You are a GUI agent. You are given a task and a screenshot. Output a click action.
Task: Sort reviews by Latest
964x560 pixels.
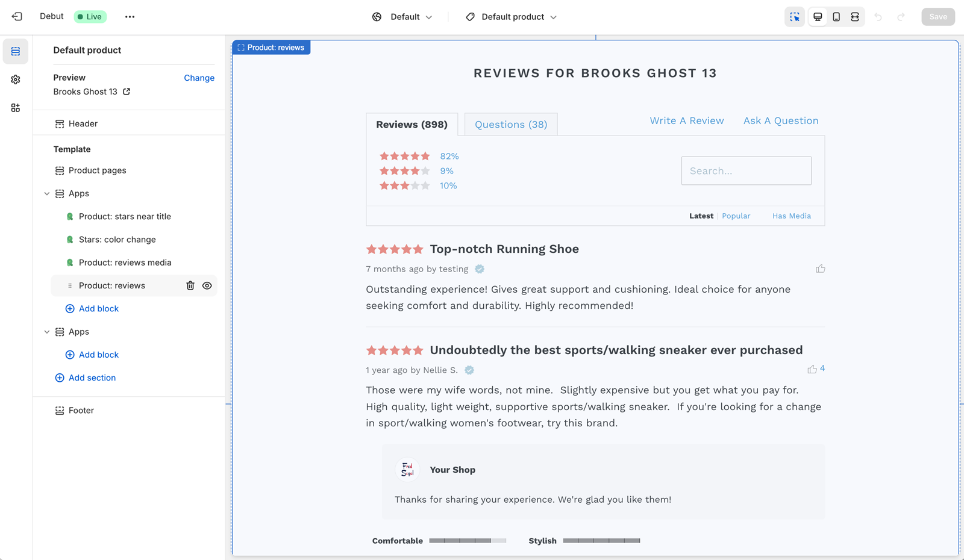pos(701,216)
